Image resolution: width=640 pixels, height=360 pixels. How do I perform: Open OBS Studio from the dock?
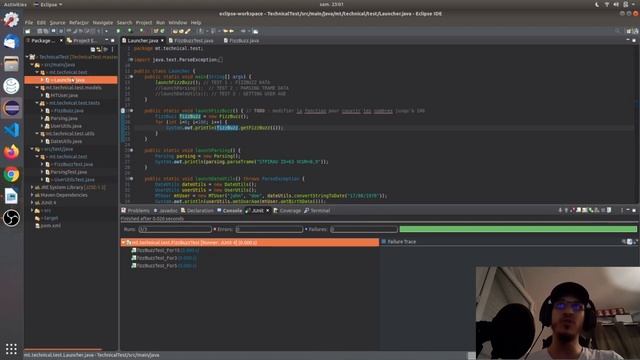coord(11,218)
